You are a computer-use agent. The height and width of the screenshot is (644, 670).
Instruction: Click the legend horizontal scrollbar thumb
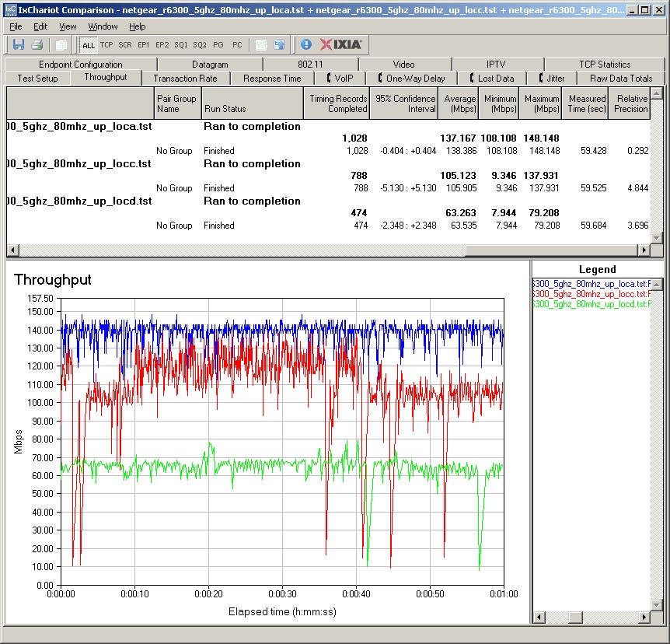(x=576, y=617)
